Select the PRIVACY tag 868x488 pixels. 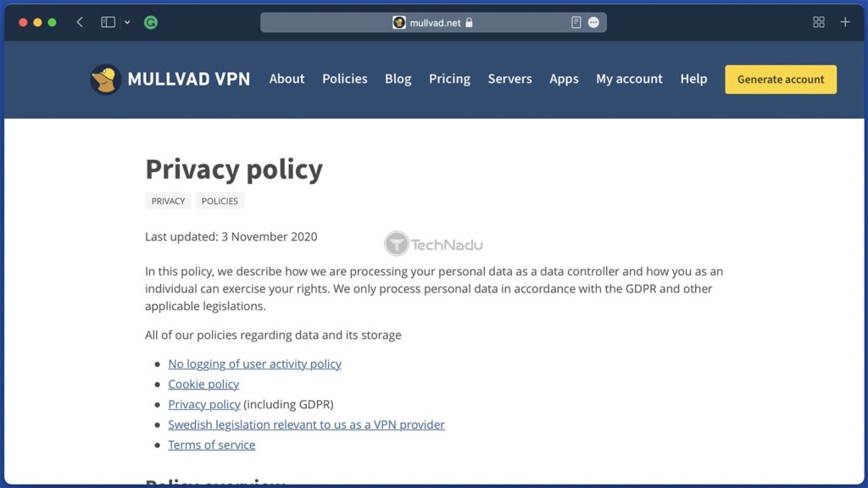(168, 201)
